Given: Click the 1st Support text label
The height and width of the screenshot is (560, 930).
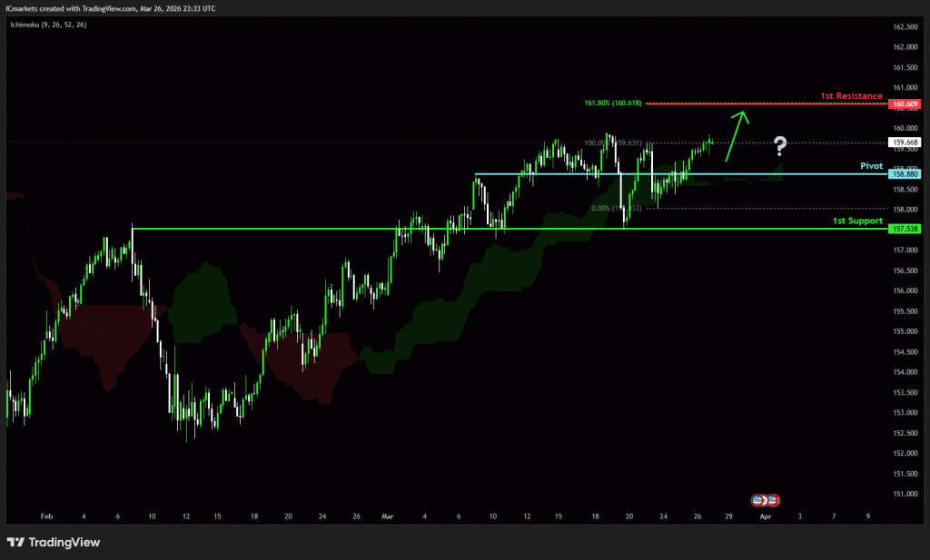Looking at the screenshot, I should [857, 221].
